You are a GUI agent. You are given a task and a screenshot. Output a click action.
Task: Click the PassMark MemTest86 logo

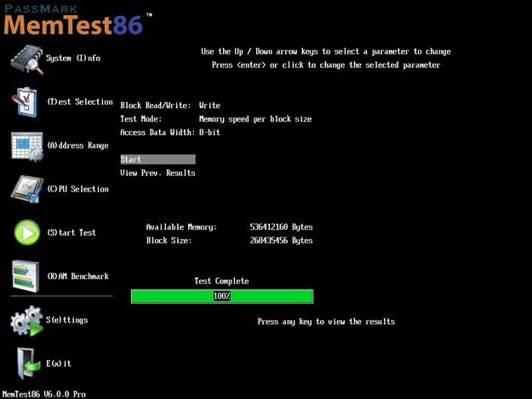coord(77,20)
